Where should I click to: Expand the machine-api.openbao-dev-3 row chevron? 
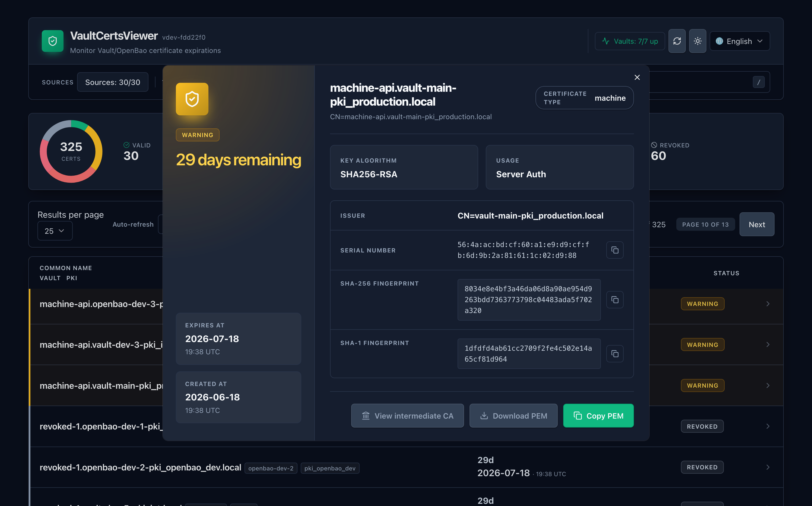click(x=768, y=303)
